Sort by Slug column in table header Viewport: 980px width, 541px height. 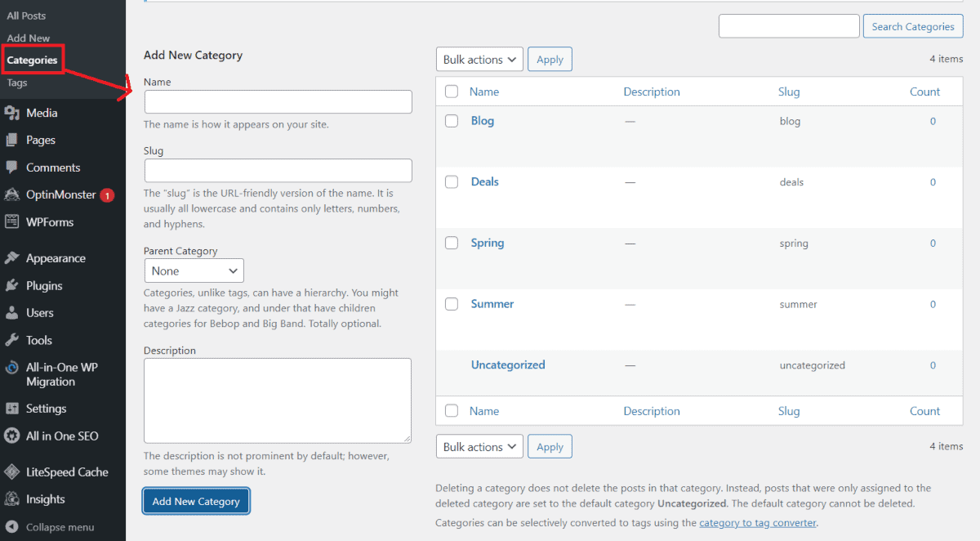[x=789, y=92]
